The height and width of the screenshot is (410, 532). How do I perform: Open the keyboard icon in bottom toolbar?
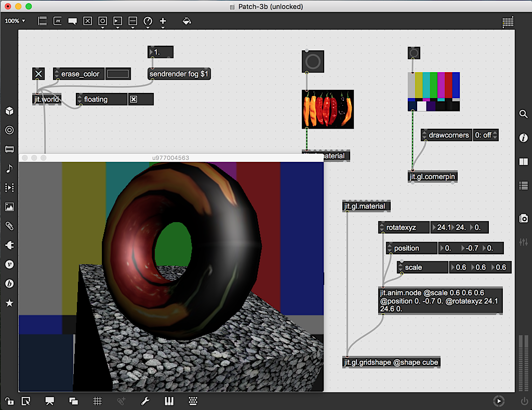click(193, 401)
